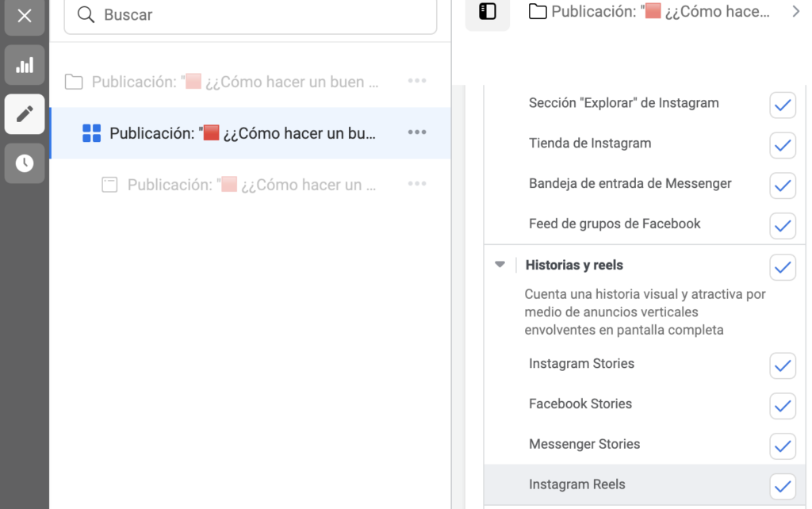Click the "Bandeja de entrada de Messenger" label
Viewport: 812px width, 509px height.
(630, 183)
